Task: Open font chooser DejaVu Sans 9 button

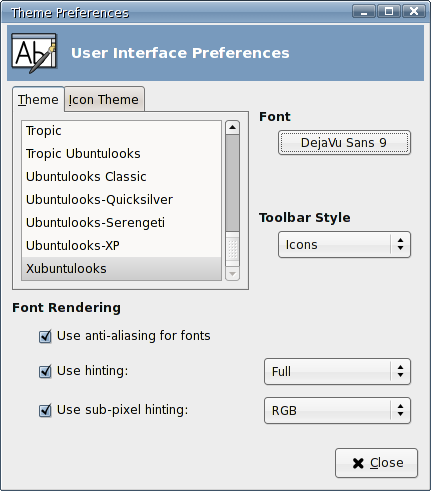Action: coord(344,143)
